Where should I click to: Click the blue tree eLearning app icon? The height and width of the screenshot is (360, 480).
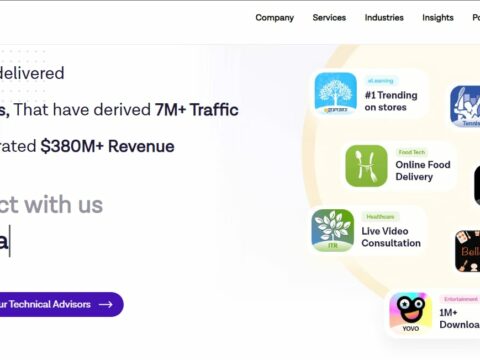click(x=335, y=94)
